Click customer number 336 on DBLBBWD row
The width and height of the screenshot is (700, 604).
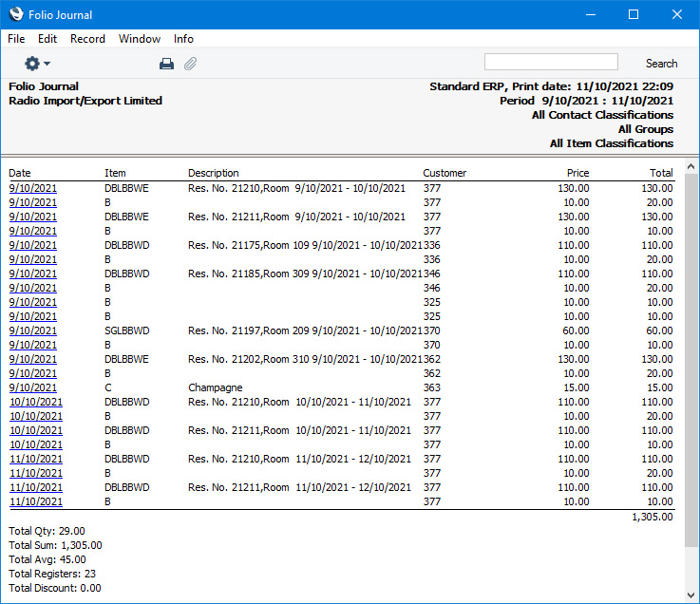(x=432, y=246)
